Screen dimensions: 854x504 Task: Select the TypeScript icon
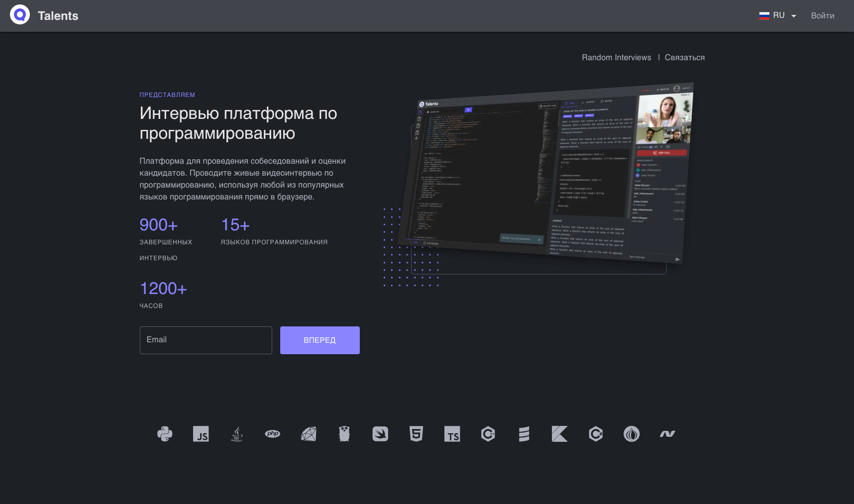click(x=452, y=434)
